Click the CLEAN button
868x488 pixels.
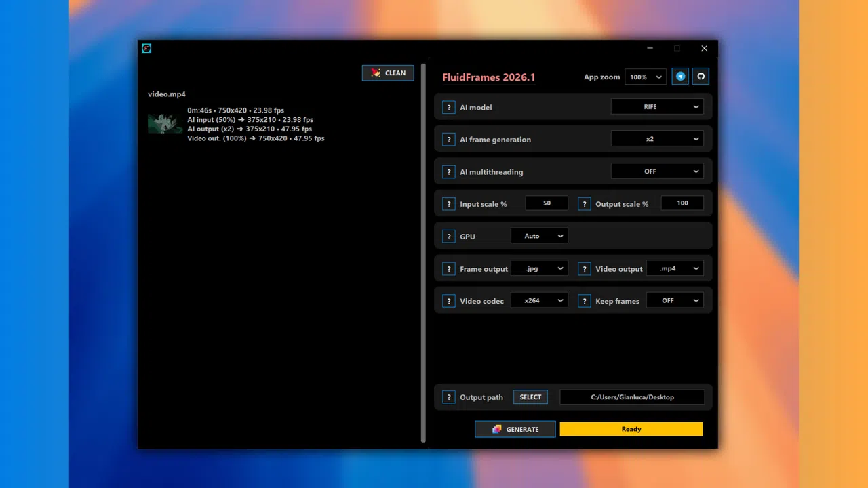coord(388,73)
